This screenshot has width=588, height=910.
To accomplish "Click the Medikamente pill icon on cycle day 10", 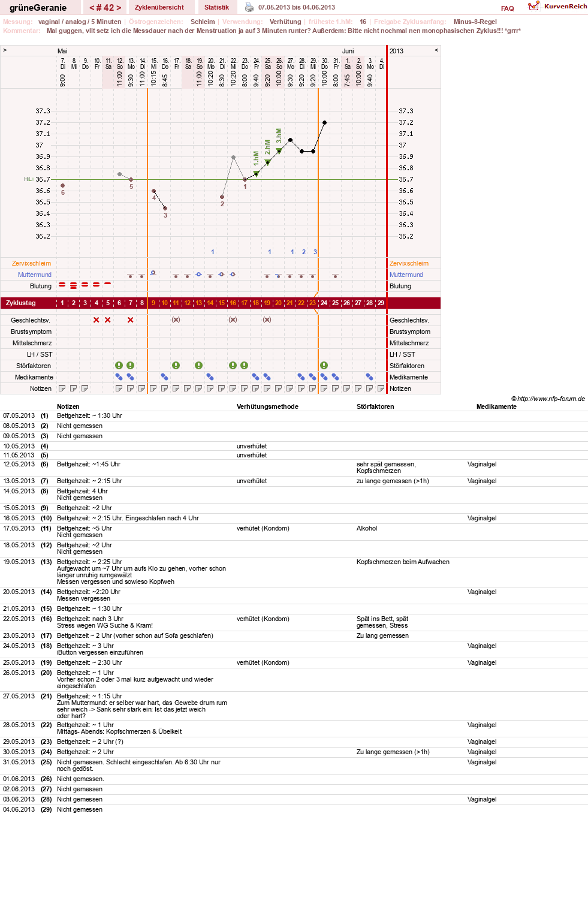I will coord(165,377).
